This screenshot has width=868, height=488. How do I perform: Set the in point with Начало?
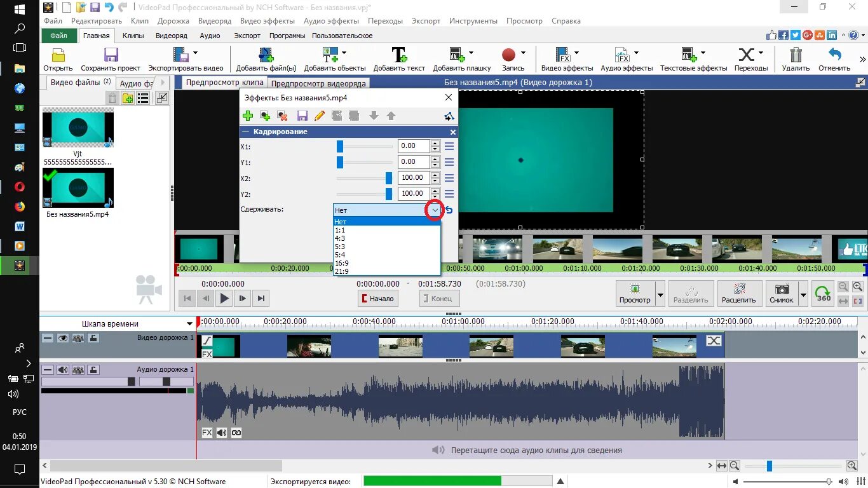(377, 298)
